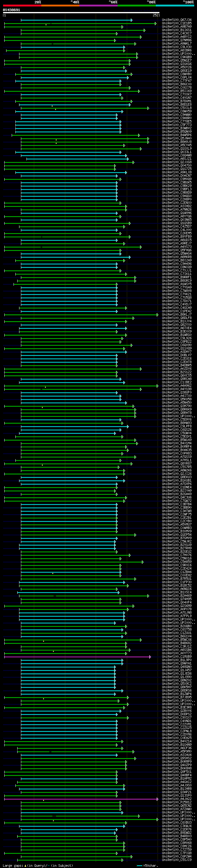The width and height of the screenshot is (197, 868).
Task: Open hit UniRef100_Q67J34
Action: tap(177, 20)
